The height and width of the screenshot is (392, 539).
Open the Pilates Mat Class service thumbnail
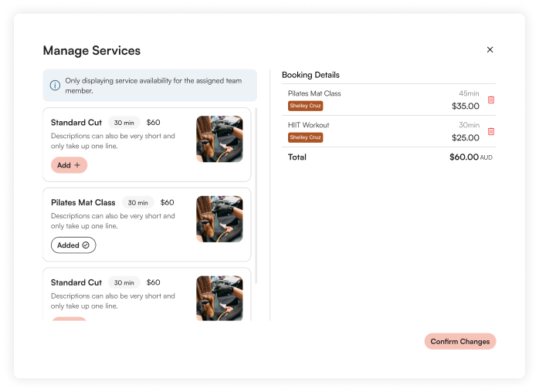219,219
